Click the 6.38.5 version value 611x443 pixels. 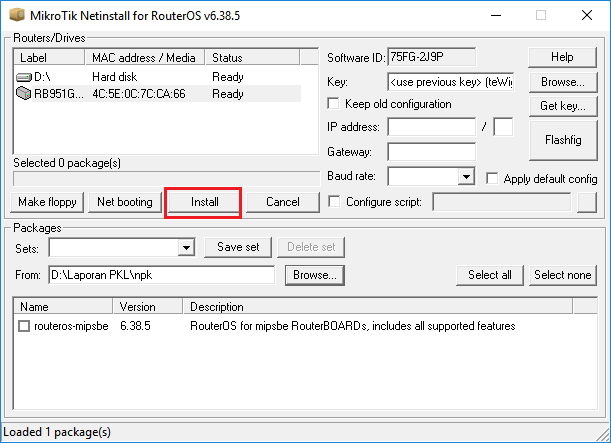(x=135, y=326)
